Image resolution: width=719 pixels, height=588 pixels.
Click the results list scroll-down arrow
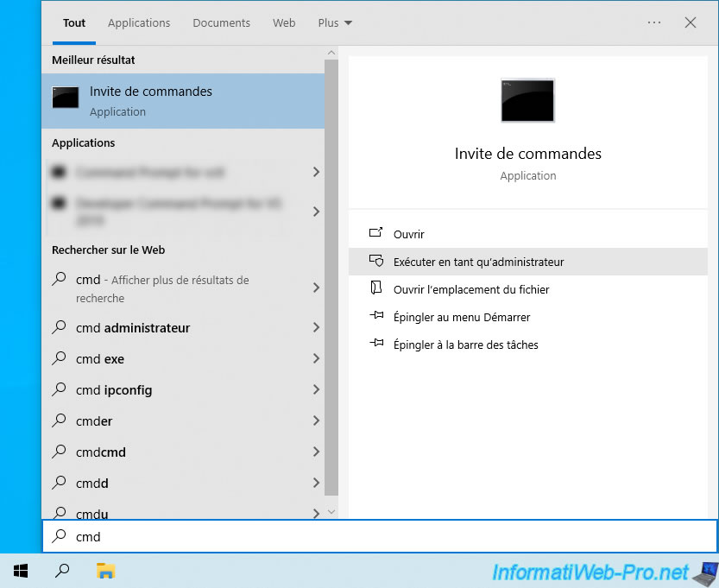331,511
